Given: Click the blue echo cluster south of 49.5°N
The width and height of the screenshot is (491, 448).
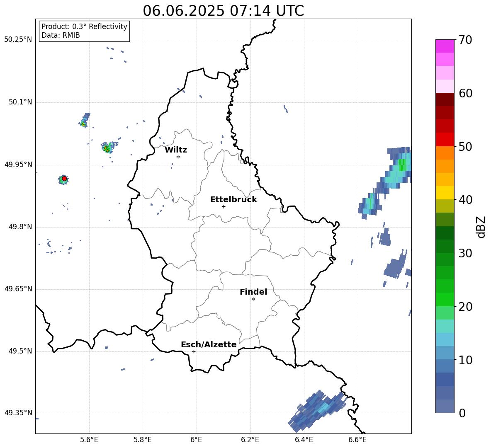Looking at the screenshot, I should click(318, 411).
